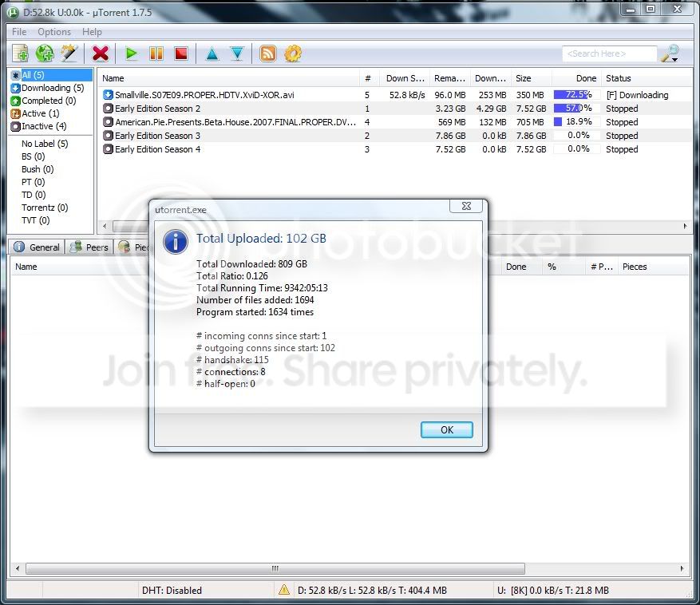Image resolution: width=700 pixels, height=605 pixels.
Task: Click the bottom pane horizontal scrollbar
Action: [x=275, y=568]
